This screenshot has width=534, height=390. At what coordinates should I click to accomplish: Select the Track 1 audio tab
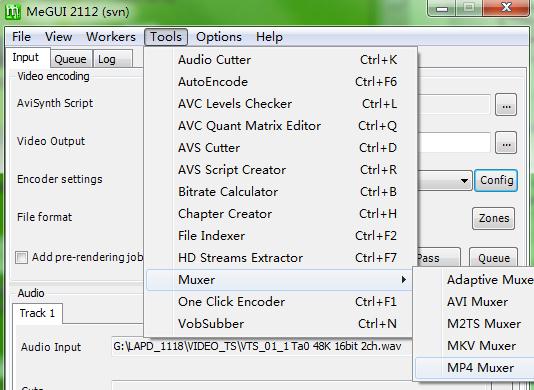coord(37,313)
